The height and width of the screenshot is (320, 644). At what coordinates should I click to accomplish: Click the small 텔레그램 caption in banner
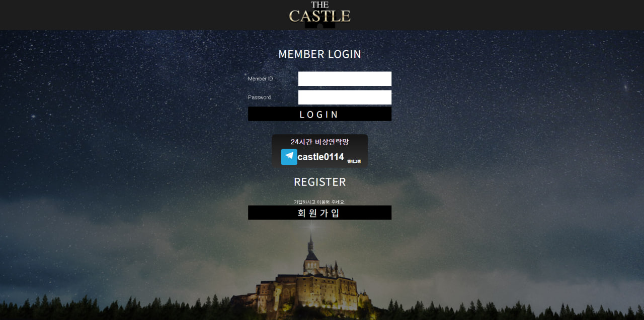354,161
